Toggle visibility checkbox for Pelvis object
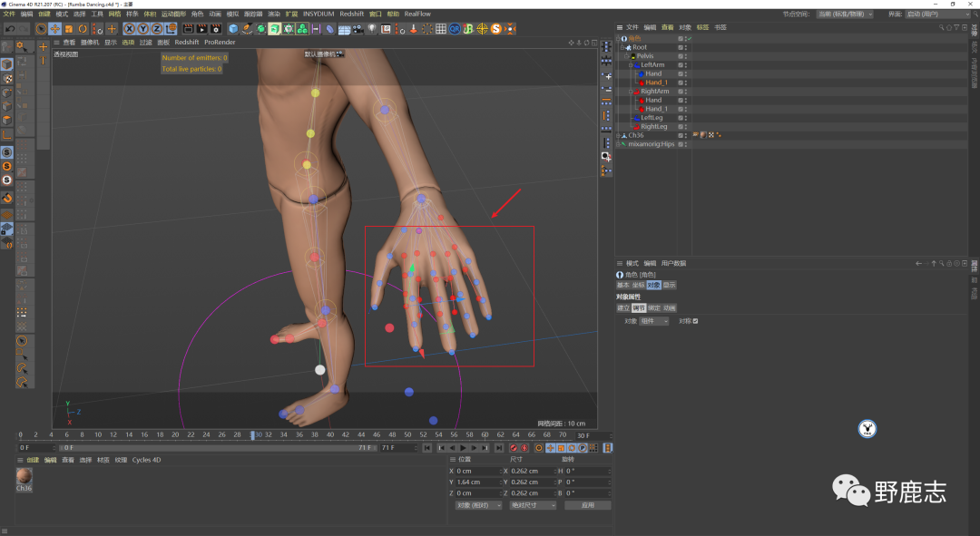Screen dimensions: 980x536 (x=681, y=56)
